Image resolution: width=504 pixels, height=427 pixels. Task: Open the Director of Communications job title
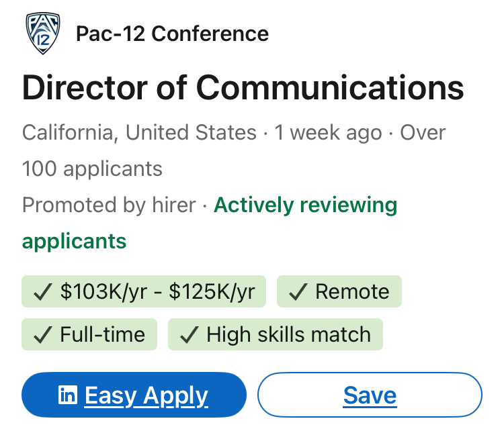pos(243,88)
